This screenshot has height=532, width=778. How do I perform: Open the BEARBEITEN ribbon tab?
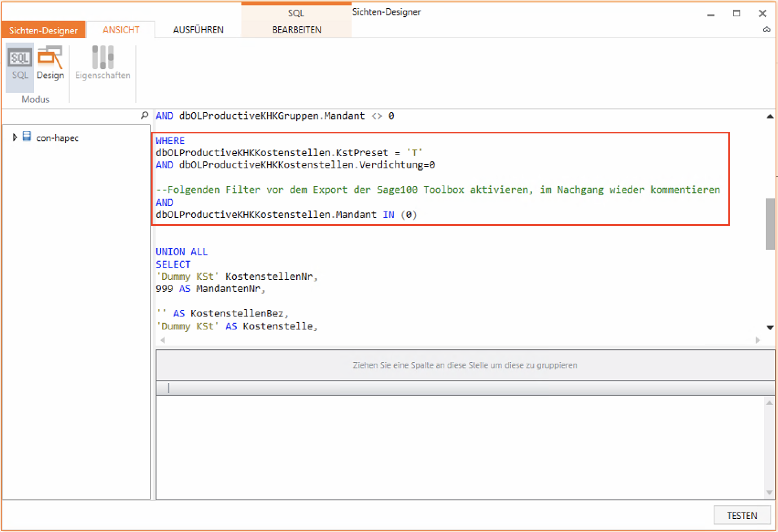[297, 30]
